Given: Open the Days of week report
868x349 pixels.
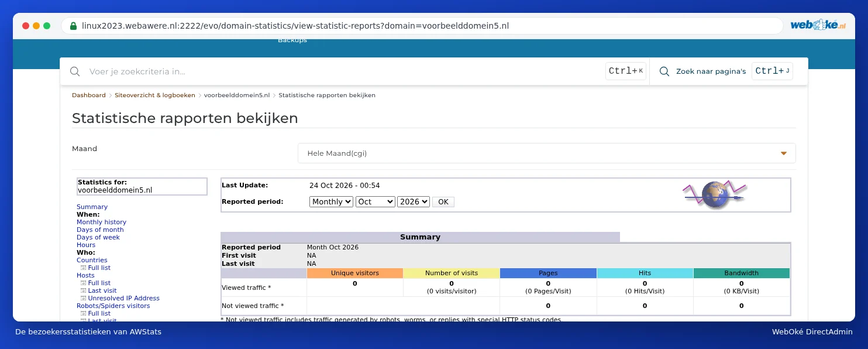Looking at the screenshot, I should (x=98, y=238).
